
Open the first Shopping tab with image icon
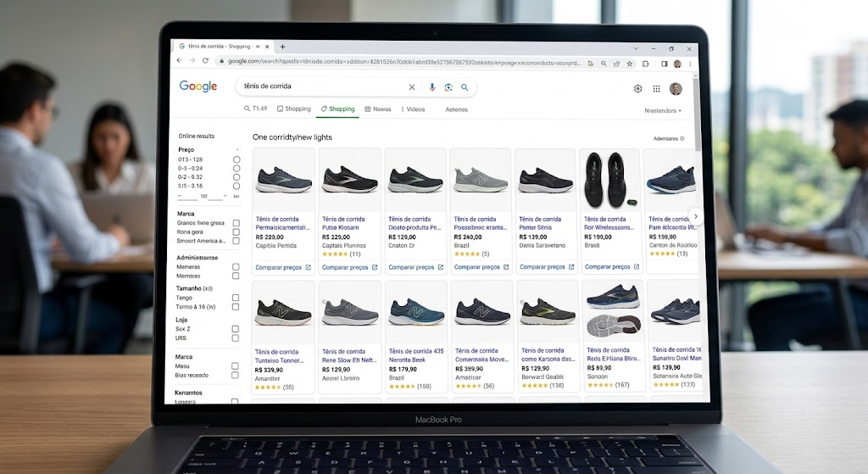point(294,109)
